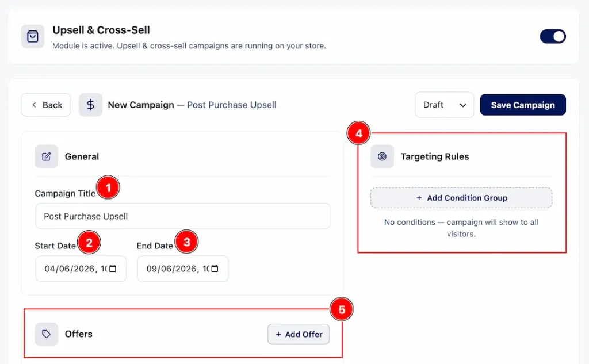
Task: Click the 'Upsell & Cross-Sell' title
Action: pos(101,30)
